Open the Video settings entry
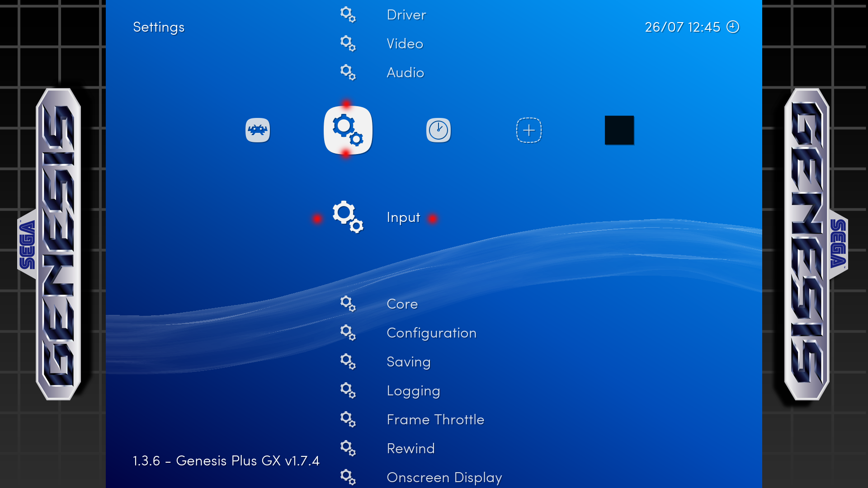This screenshot has height=488, width=868. click(x=405, y=44)
